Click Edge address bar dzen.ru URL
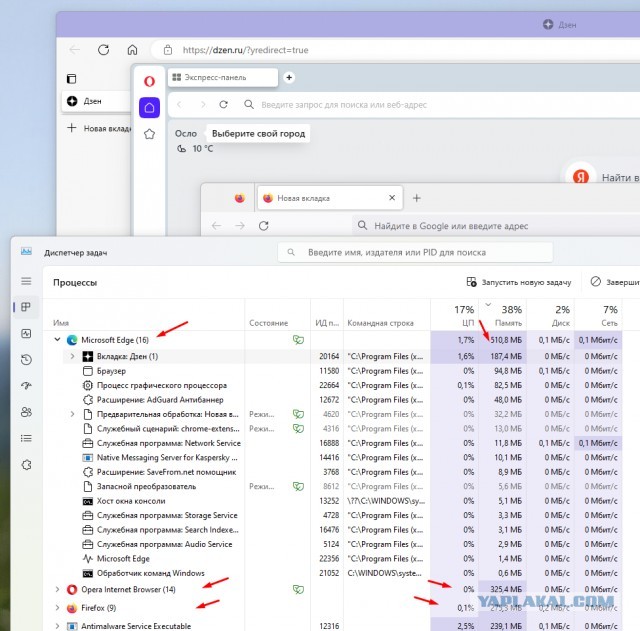The width and height of the screenshot is (640, 631). pos(245,50)
